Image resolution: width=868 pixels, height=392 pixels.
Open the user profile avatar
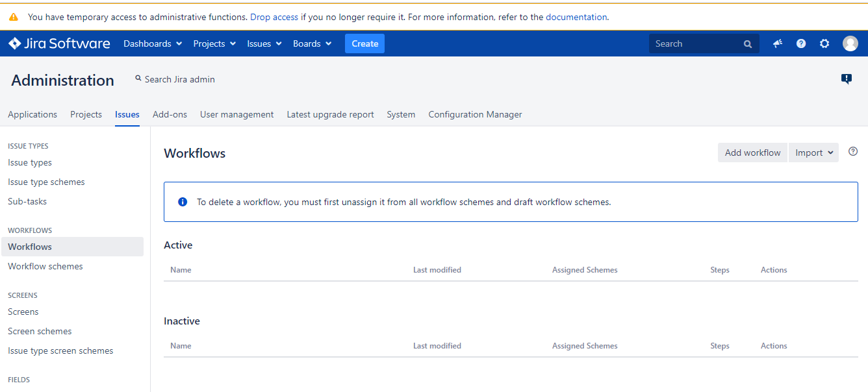pyautogui.click(x=850, y=43)
